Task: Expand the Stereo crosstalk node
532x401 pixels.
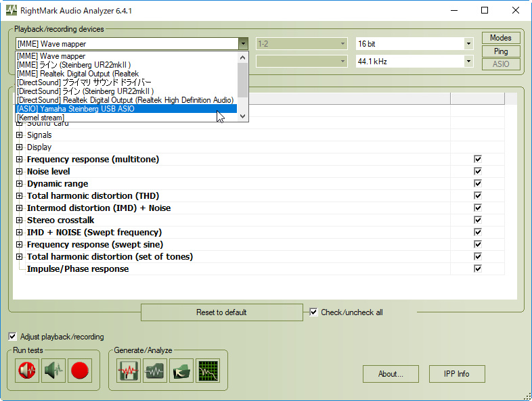Action: [20, 220]
